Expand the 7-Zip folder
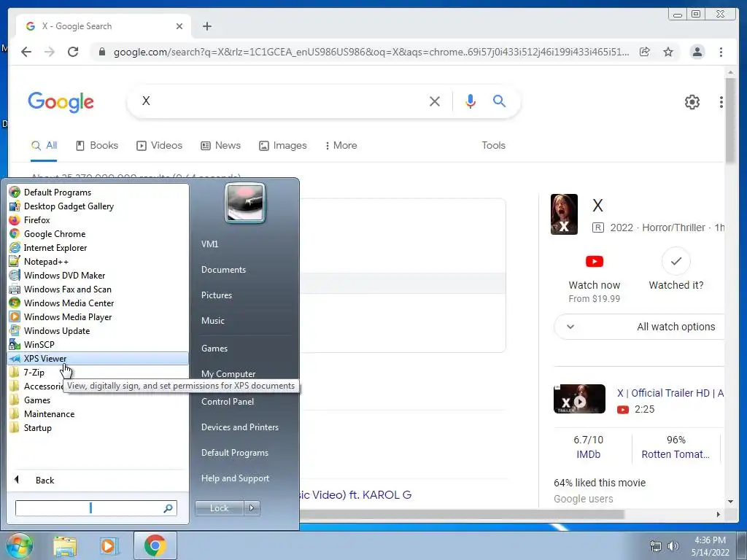Screen dimensions: 747x560 [x=98, y=373]
